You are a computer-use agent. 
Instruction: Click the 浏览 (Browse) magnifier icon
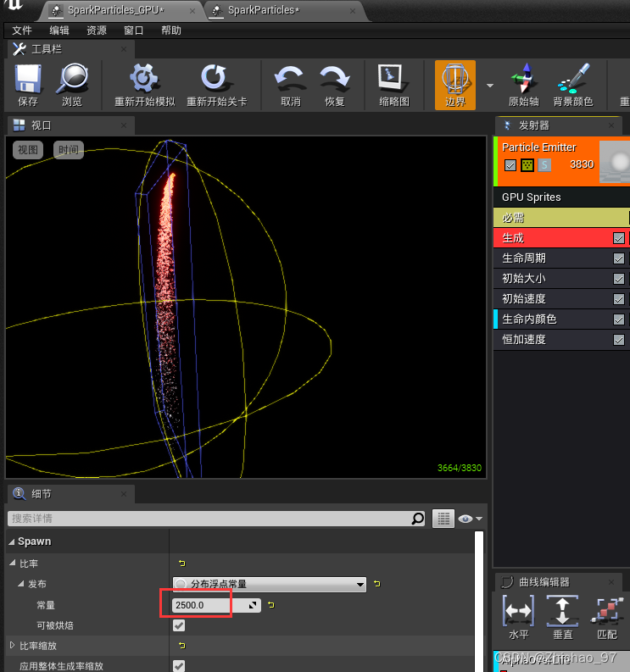[71, 80]
